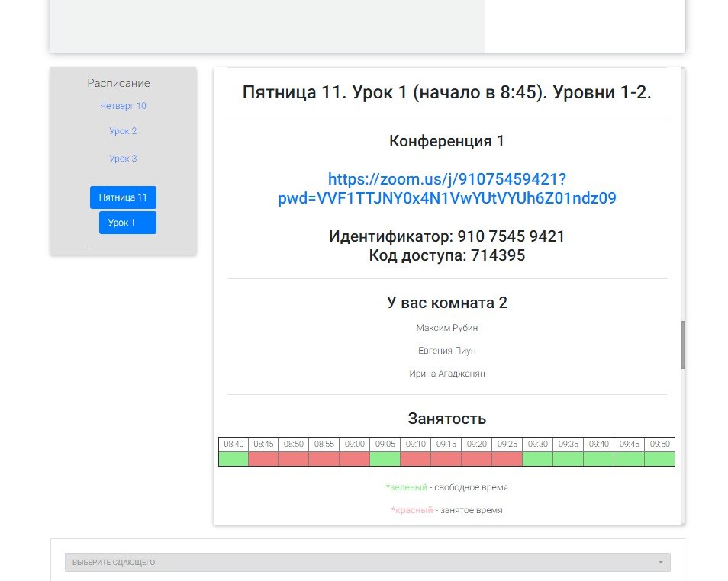
Task: Click the Расписание sidebar title
Action: [x=118, y=83]
